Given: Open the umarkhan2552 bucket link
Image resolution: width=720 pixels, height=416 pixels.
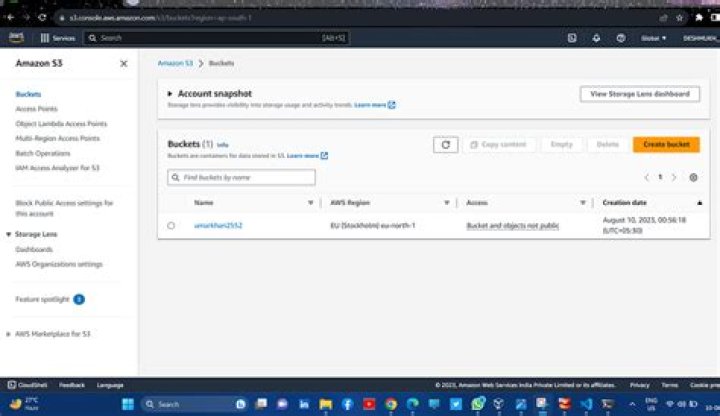Looking at the screenshot, I should pos(218,225).
